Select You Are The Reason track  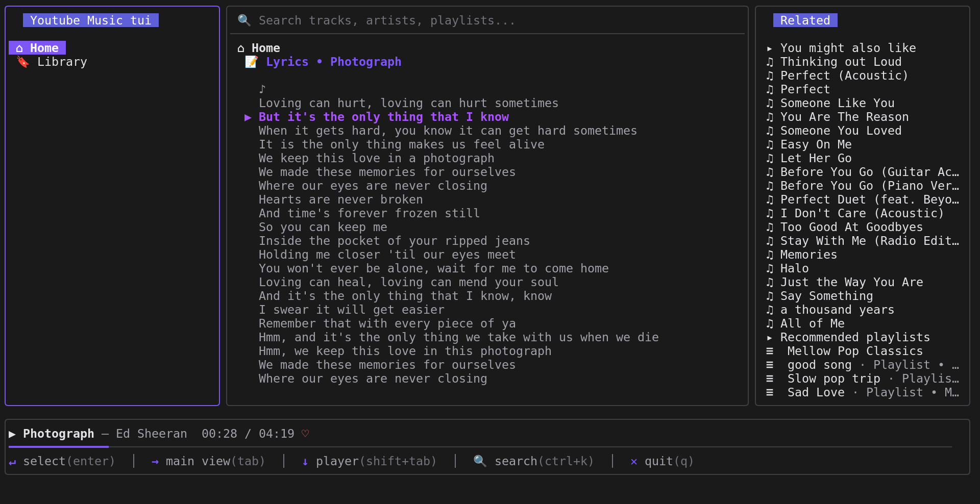click(x=844, y=117)
